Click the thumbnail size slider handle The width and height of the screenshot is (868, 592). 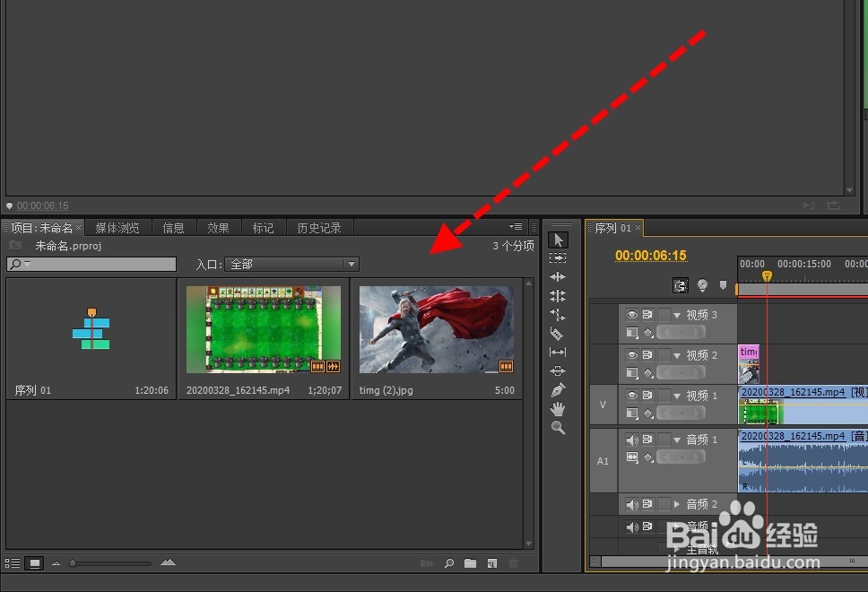(73, 563)
